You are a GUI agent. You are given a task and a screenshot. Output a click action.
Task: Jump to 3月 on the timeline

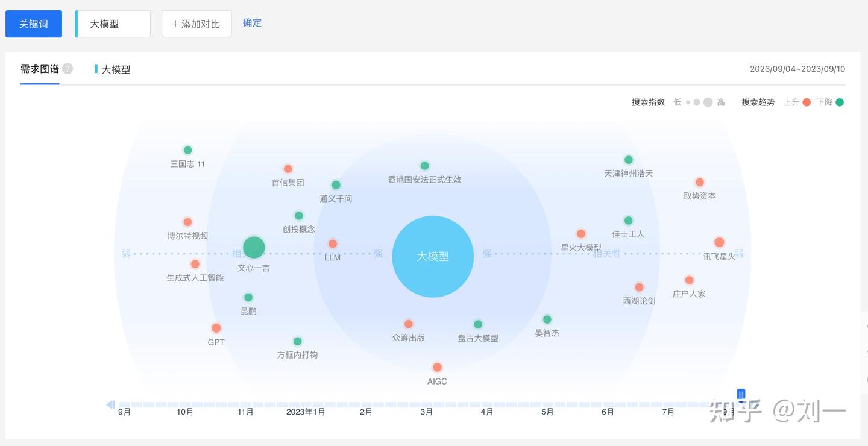[427, 412]
